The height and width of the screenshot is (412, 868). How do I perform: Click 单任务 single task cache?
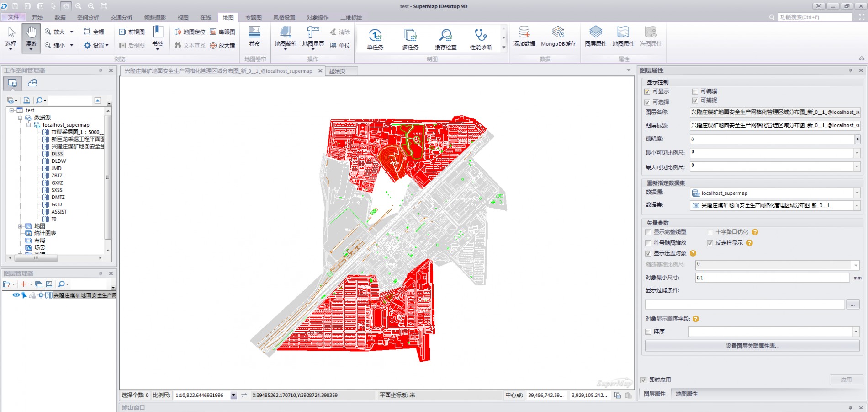375,39
